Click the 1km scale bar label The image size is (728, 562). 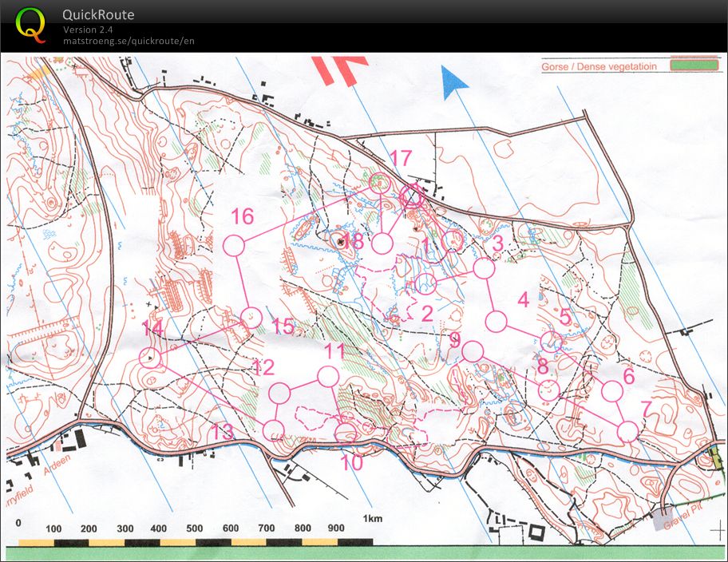373,519
